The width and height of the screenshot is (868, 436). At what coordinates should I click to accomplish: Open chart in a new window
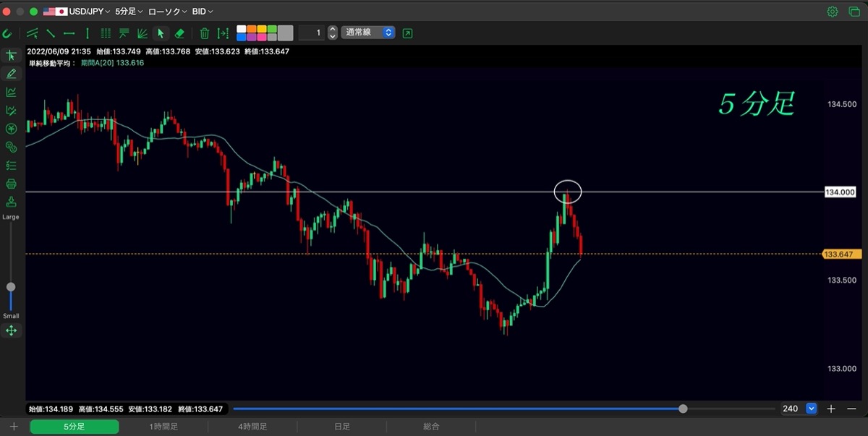click(408, 33)
